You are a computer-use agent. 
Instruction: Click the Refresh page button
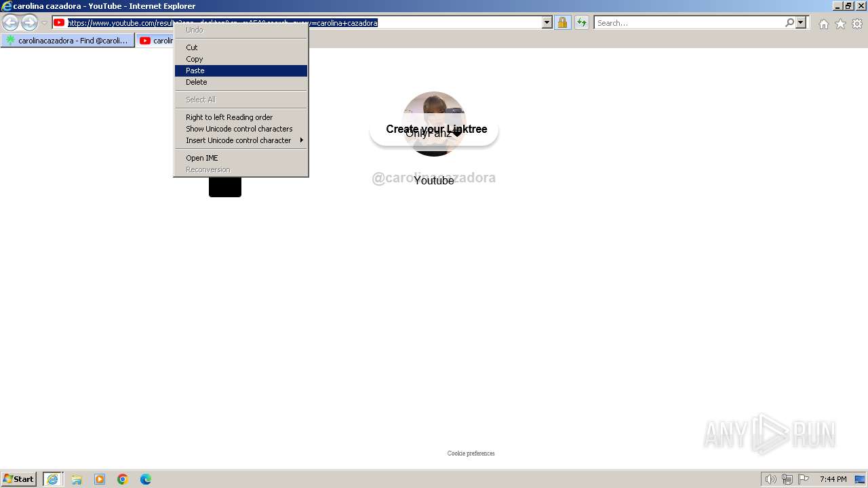(x=582, y=23)
